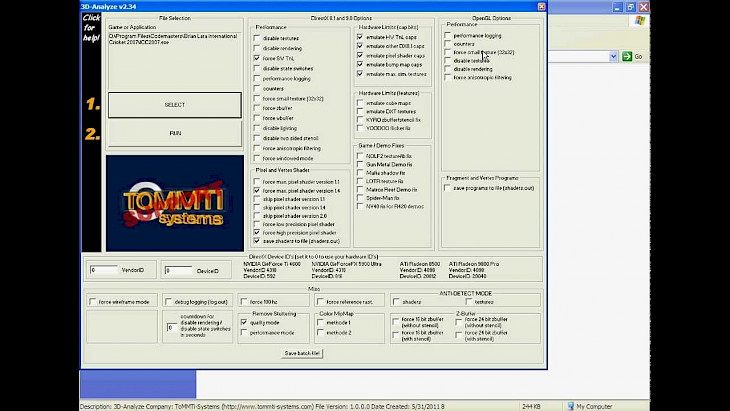Uncheck 'force max. pixel shader version 1.4'
Viewport: 730px width, 411px height.
[257, 190]
